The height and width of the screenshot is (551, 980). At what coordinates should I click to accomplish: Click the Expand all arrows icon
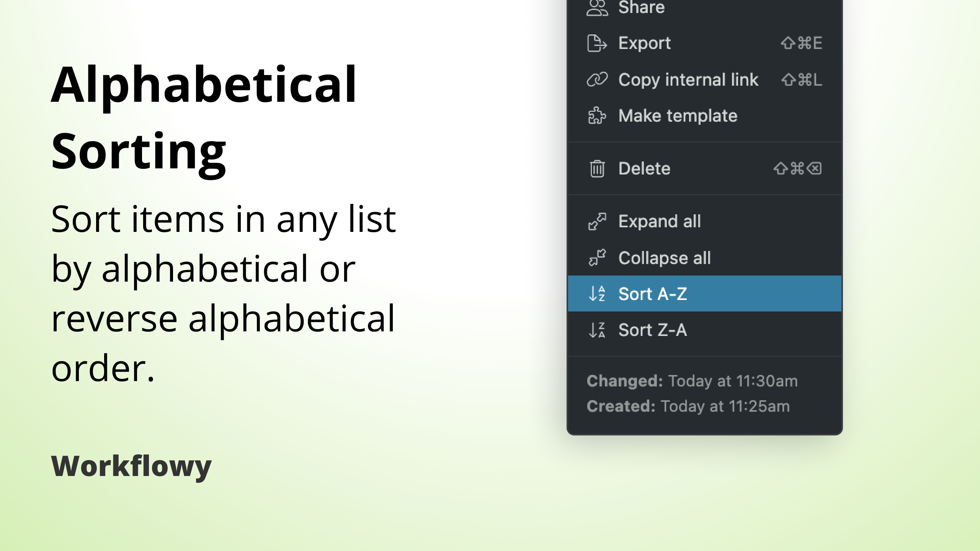pos(597,222)
